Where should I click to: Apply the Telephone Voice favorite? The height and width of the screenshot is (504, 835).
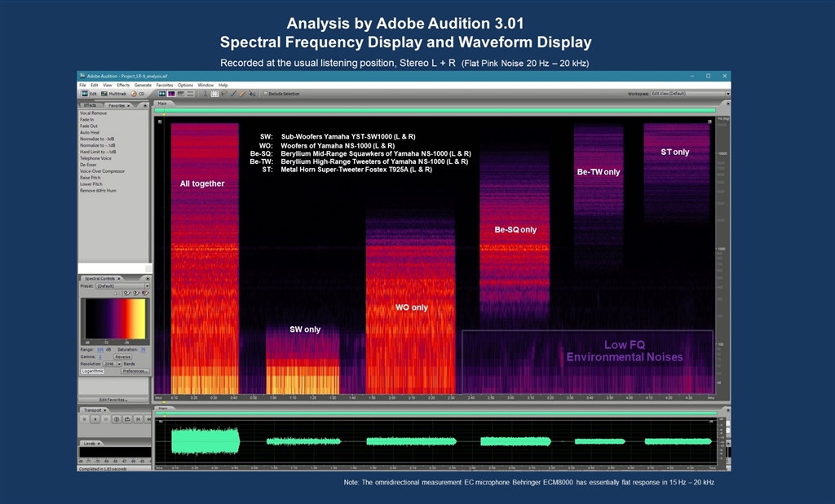pyautogui.click(x=96, y=158)
